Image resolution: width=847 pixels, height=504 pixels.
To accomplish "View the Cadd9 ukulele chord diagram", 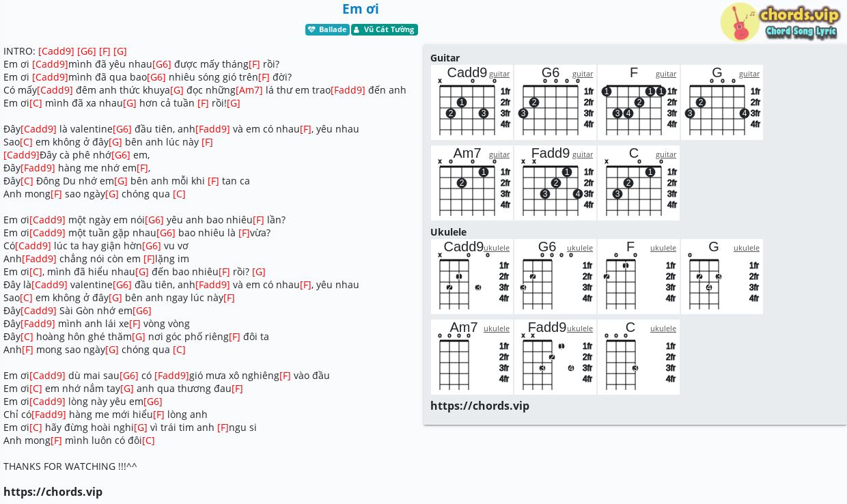I will coord(472,277).
